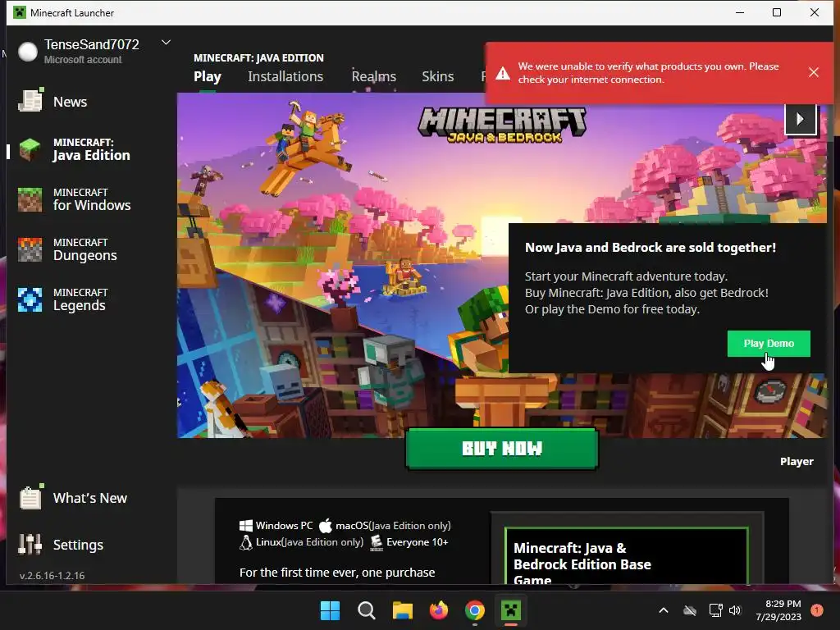This screenshot has width=840, height=630.
Task: Switch to the Realms tab
Action: [374, 76]
